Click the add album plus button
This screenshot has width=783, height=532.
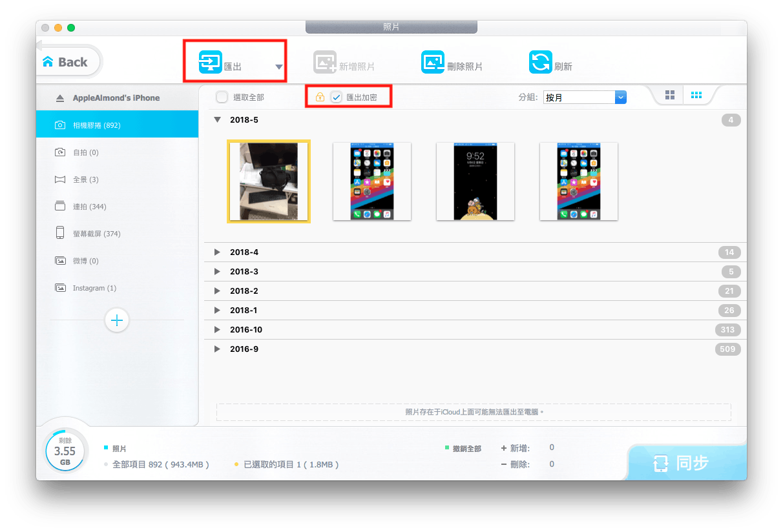pyautogui.click(x=116, y=320)
